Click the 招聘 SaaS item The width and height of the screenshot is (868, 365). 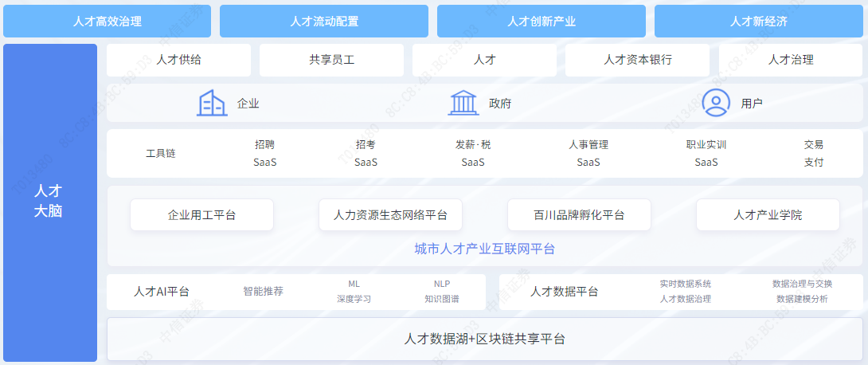point(264,153)
